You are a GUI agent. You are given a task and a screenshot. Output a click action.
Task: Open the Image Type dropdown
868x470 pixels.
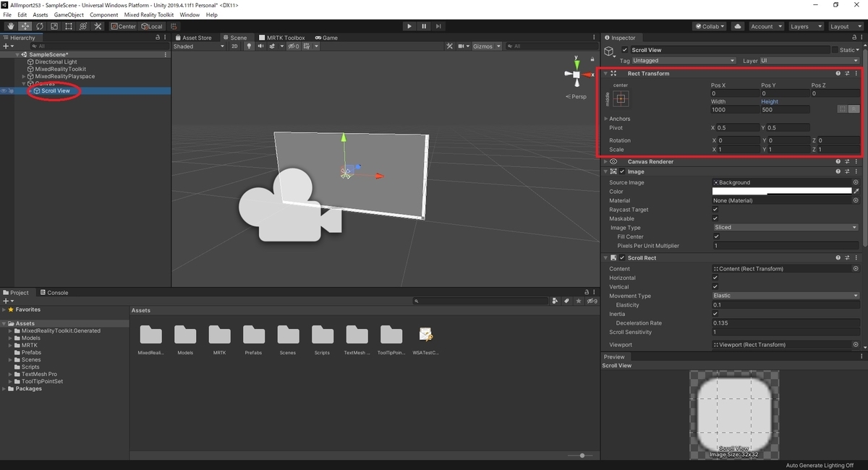tap(786, 227)
